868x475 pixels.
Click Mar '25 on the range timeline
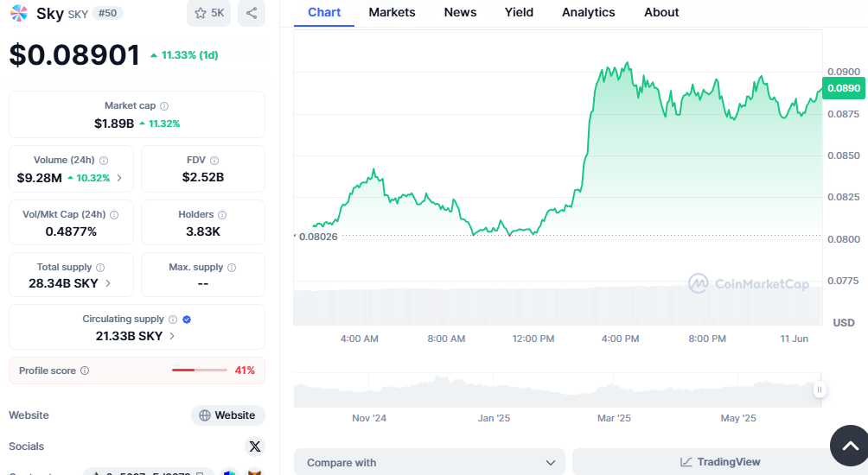pos(614,418)
